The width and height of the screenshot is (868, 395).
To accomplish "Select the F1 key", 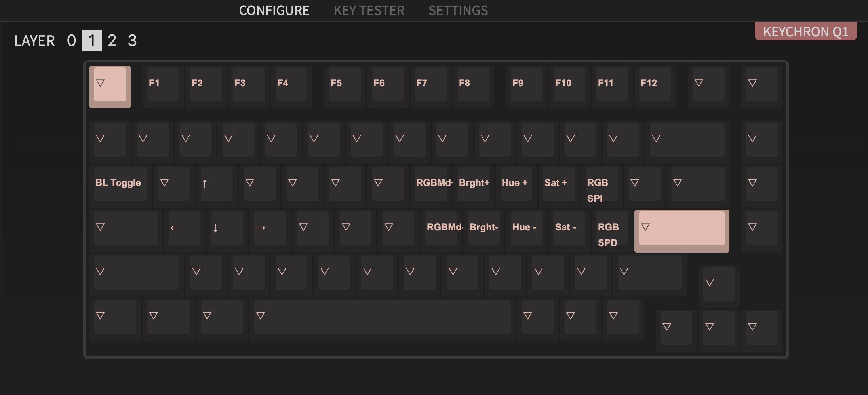I will (x=163, y=87).
